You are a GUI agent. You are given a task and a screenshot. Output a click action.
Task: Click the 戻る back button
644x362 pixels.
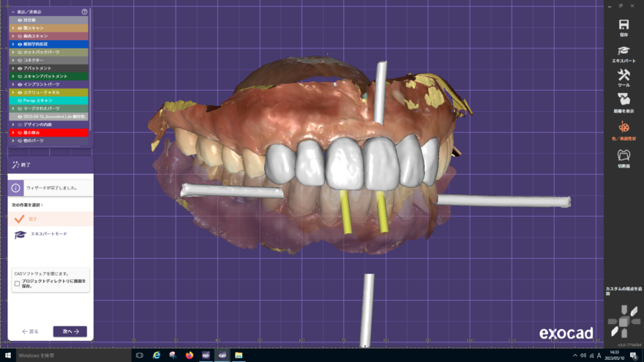coord(30,331)
